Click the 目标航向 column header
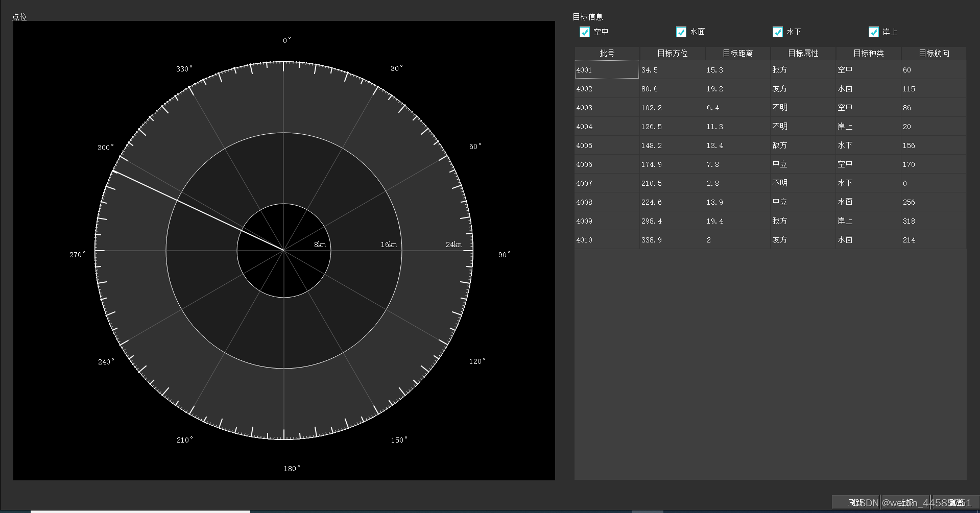Image resolution: width=980 pixels, height=513 pixels. (934, 53)
